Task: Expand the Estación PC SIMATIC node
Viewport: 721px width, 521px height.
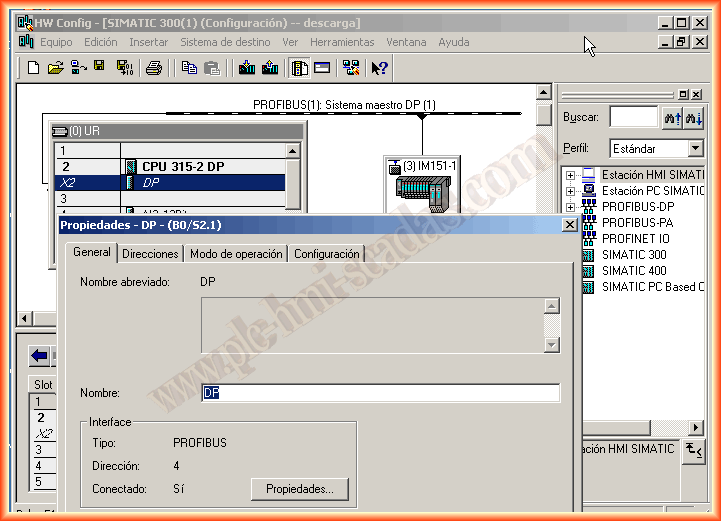Action: coord(571,191)
